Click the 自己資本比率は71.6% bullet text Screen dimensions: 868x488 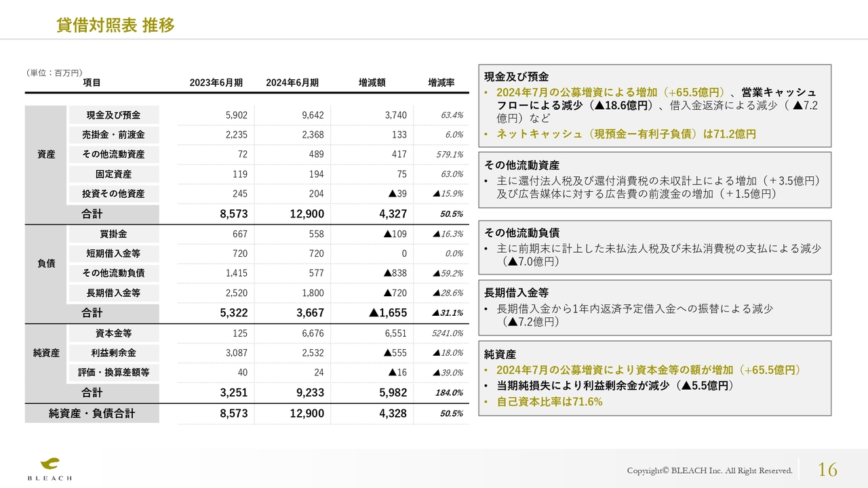[549, 401]
